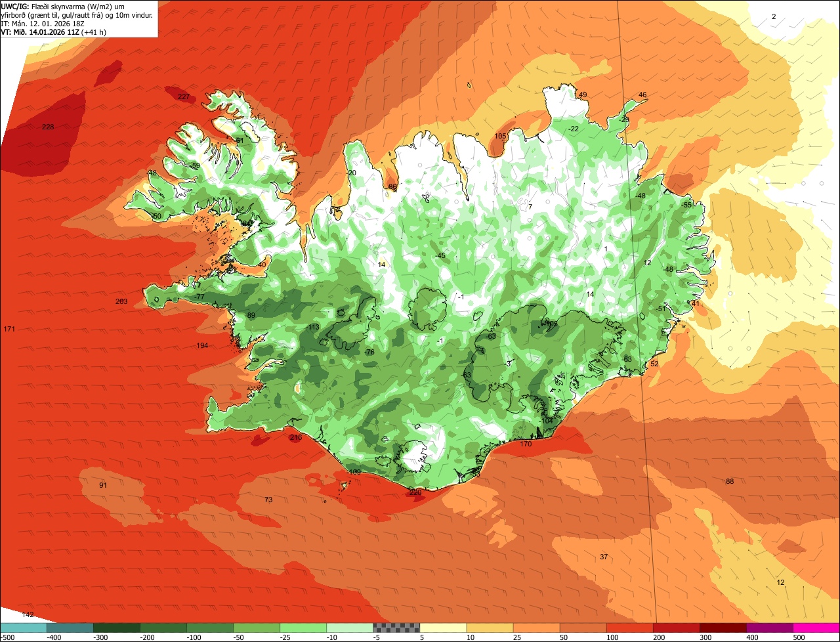The width and height of the screenshot is (840, 642).
Task: Click the '-45' flux value inland
Action: click(440, 255)
